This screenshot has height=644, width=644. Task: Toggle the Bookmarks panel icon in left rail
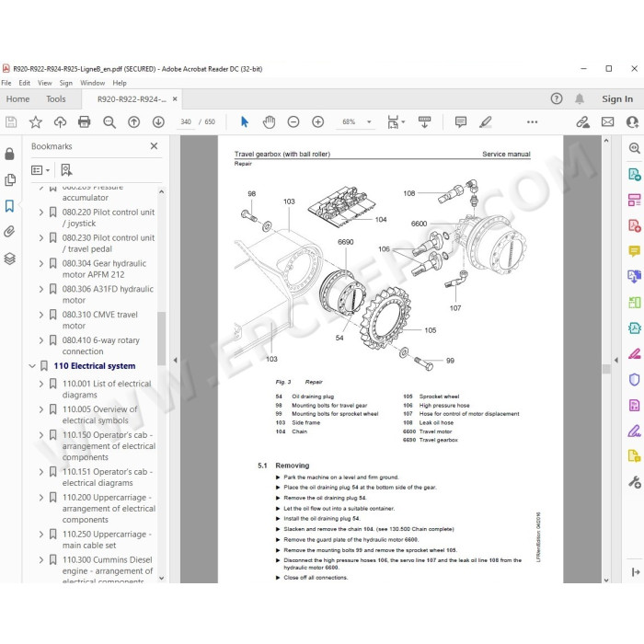(9, 206)
